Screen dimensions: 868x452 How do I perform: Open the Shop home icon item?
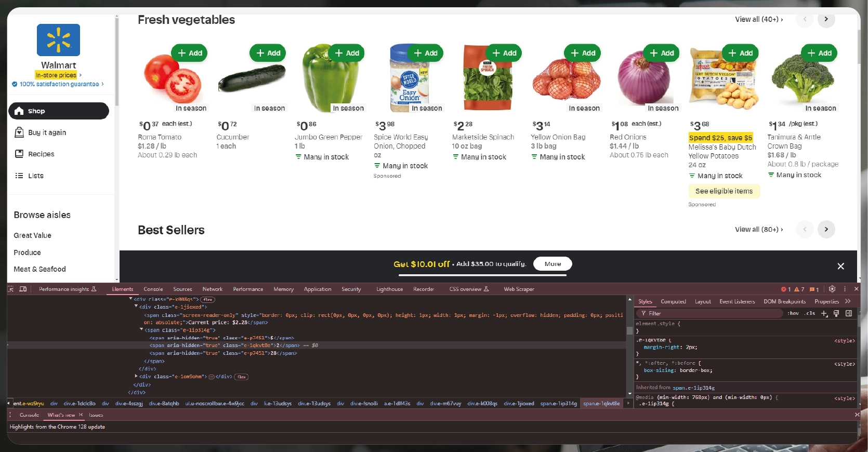pos(58,111)
